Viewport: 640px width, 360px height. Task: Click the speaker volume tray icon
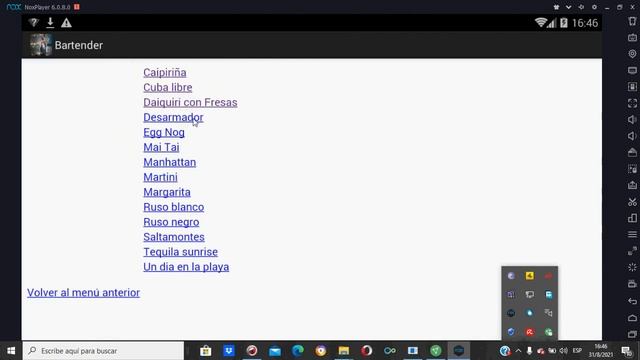pyautogui.click(x=564, y=351)
